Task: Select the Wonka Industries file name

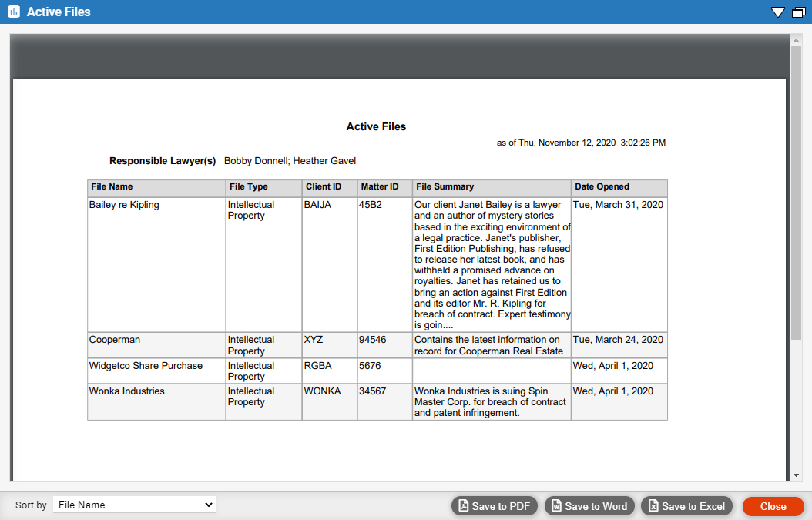Action: pyautogui.click(x=126, y=391)
